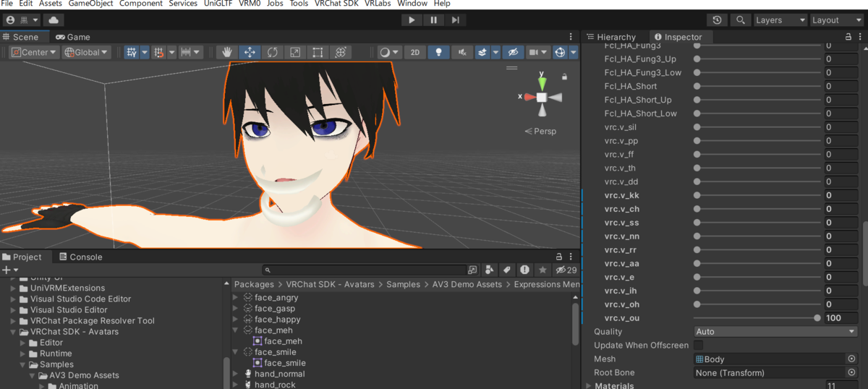The width and height of the screenshot is (868, 389).
Task: Open the Quality Auto dropdown
Action: [775, 331]
